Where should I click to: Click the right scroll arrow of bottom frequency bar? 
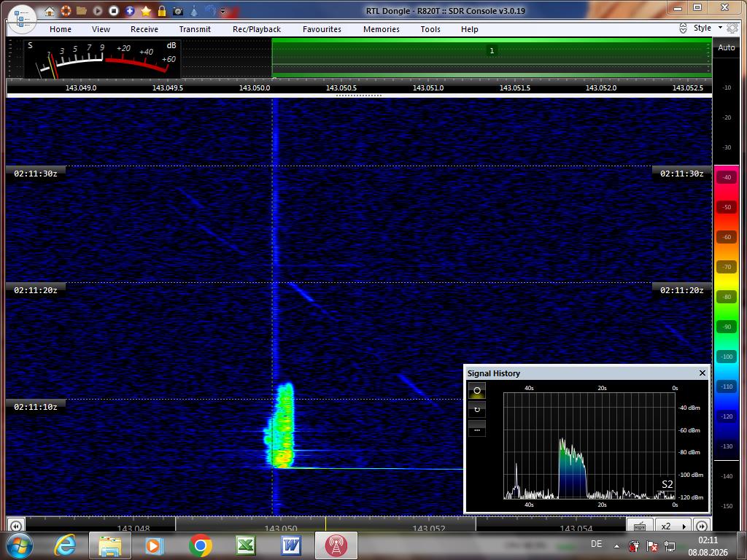coord(702,526)
